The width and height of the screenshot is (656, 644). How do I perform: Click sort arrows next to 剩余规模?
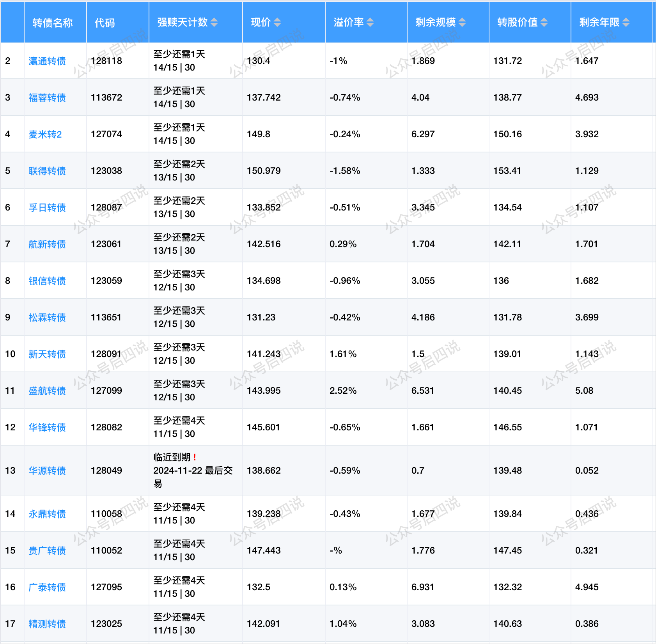tap(462, 23)
